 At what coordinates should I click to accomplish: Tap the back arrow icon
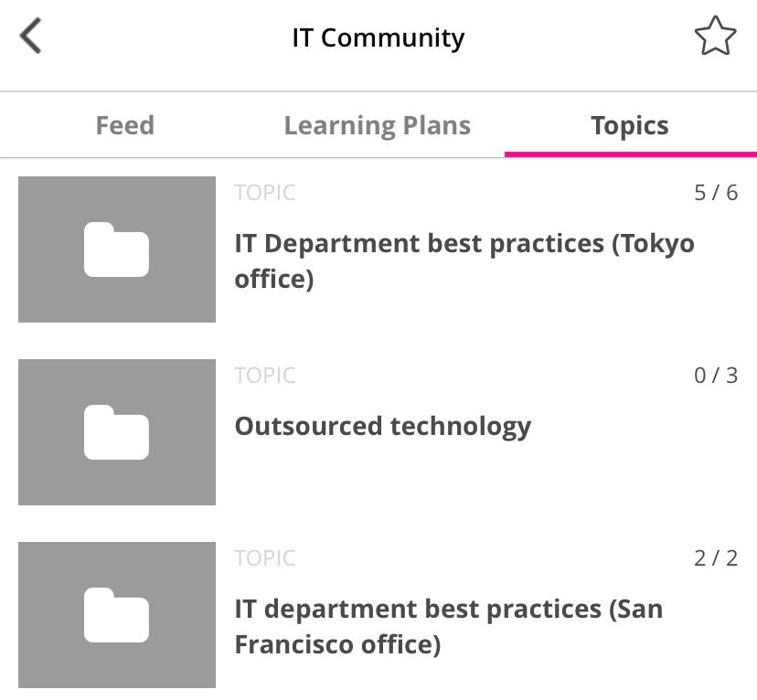[31, 37]
